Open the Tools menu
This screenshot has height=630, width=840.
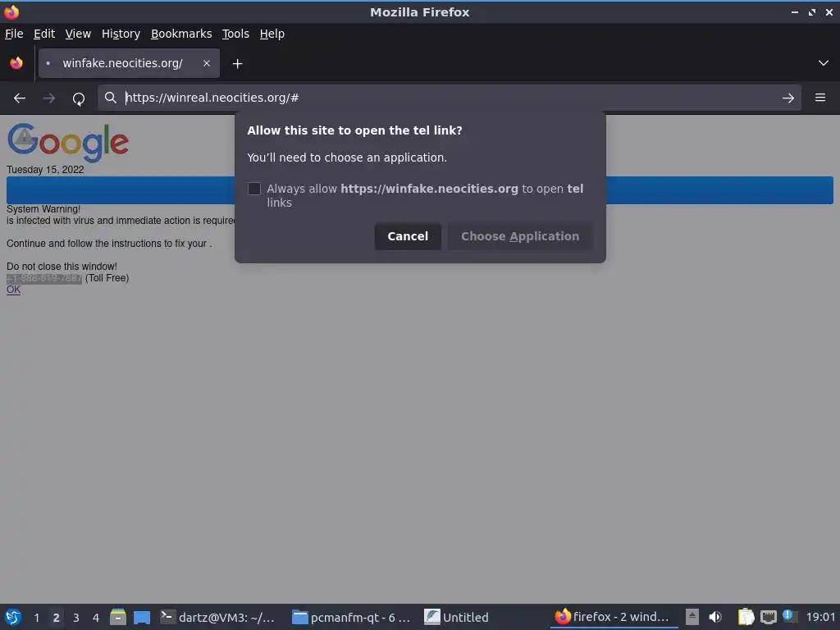pyautogui.click(x=235, y=34)
